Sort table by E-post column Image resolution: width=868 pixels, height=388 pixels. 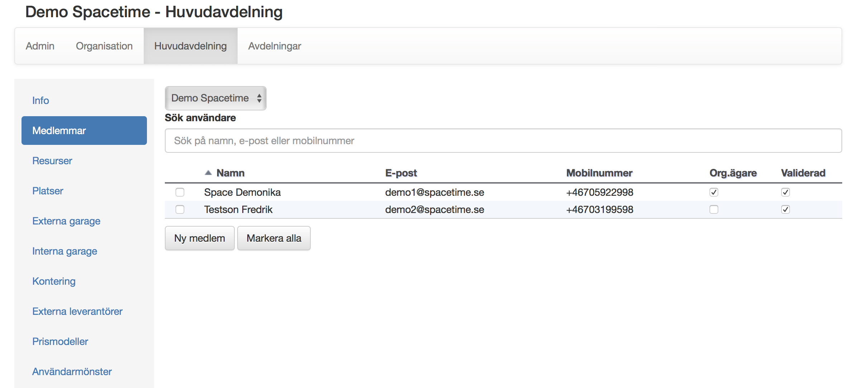401,173
